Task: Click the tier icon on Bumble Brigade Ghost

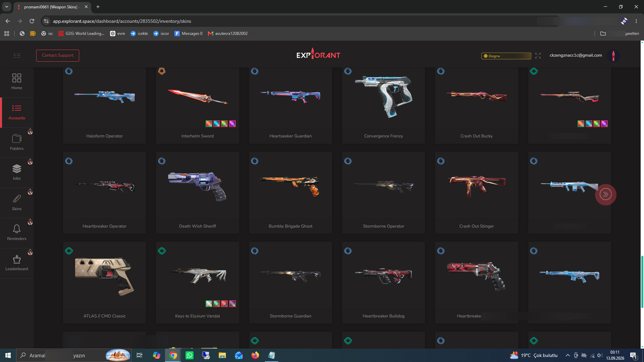Action: click(255, 161)
